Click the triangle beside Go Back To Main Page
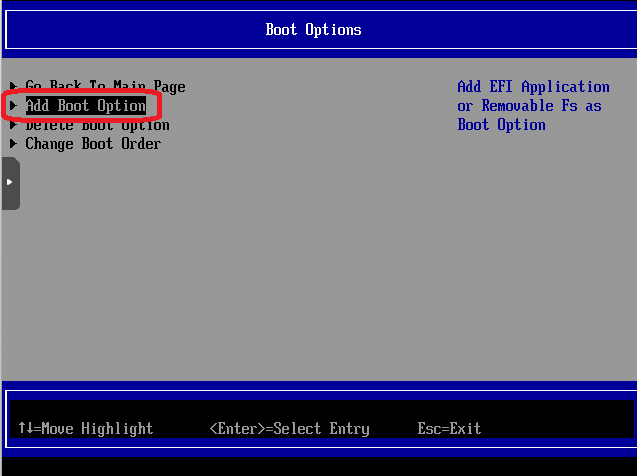The image size is (637, 476). click(x=13, y=87)
